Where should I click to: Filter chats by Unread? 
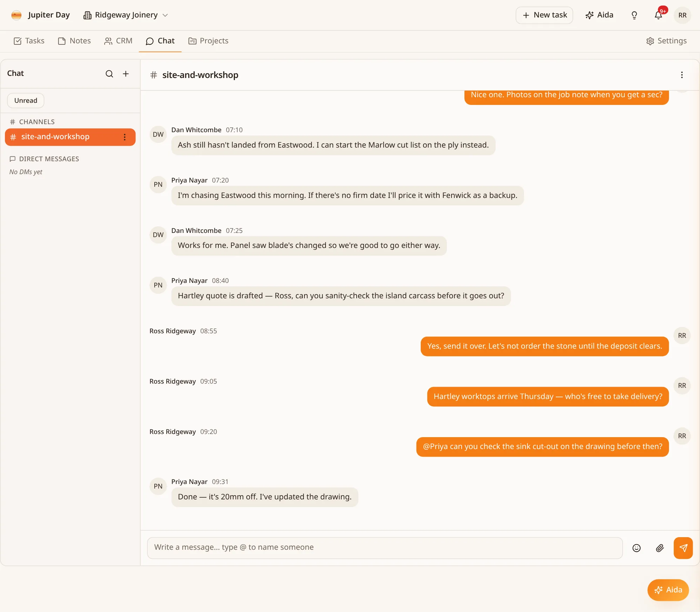point(26,101)
